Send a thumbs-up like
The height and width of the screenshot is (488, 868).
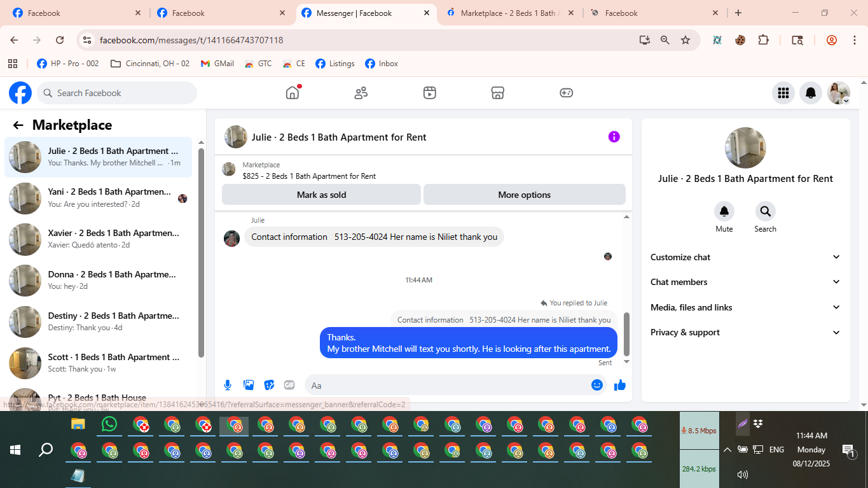point(620,385)
